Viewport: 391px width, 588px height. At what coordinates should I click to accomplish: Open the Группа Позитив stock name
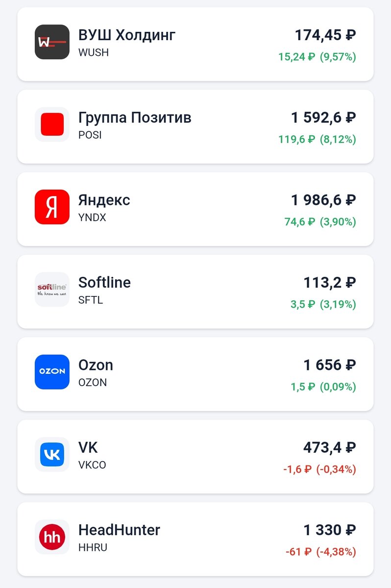135,118
